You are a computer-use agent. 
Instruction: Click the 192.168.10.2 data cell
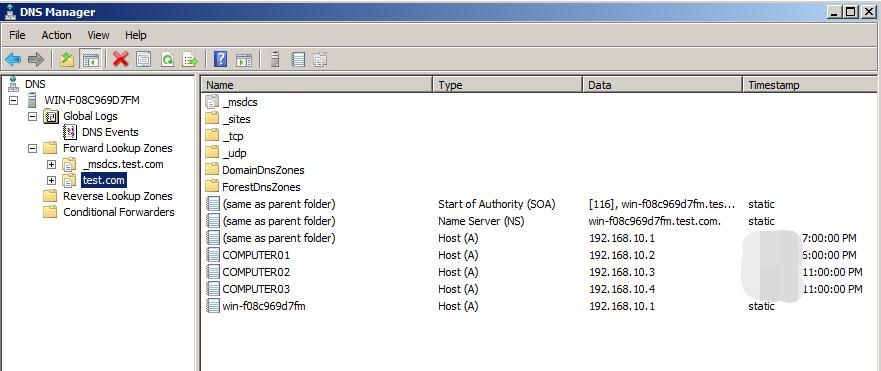622,255
